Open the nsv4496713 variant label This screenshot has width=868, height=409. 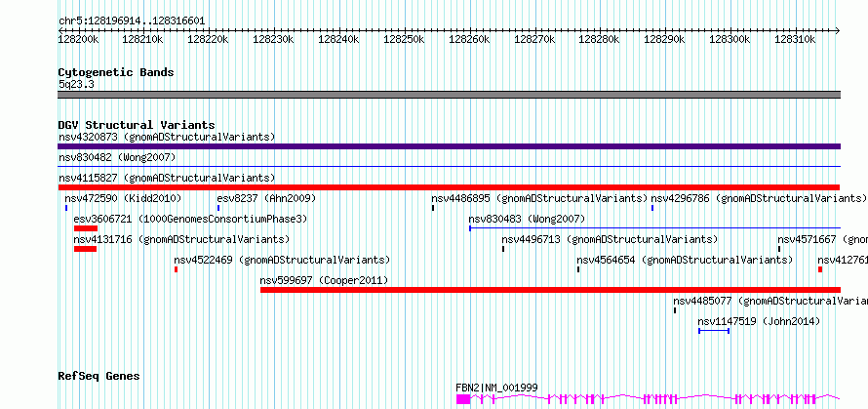pos(610,239)
